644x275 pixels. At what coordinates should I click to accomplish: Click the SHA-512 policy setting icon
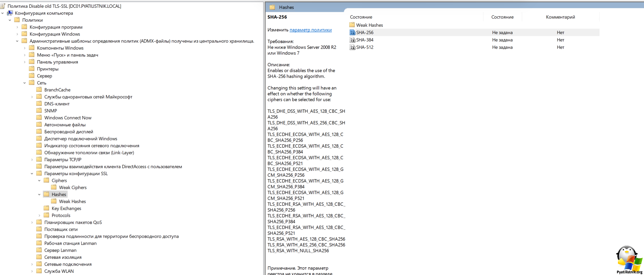pyautogui.click(x=352, y=47)
